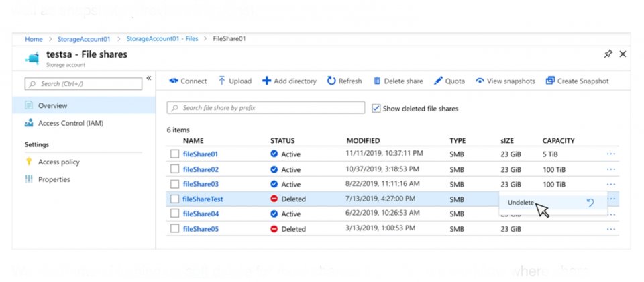The width and height of the screenshot is (644, 282).
Task: Choose Undelete from the context menu
Action: [x=553, y=203]
